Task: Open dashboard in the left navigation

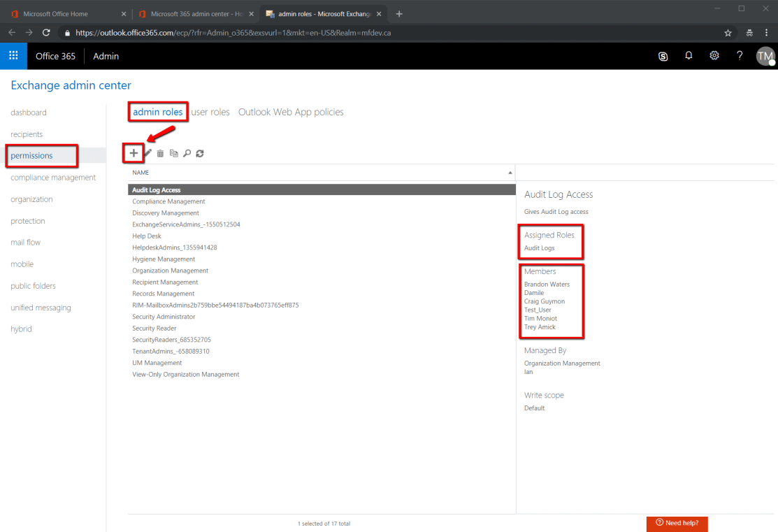Action: (x=28, y=113)
